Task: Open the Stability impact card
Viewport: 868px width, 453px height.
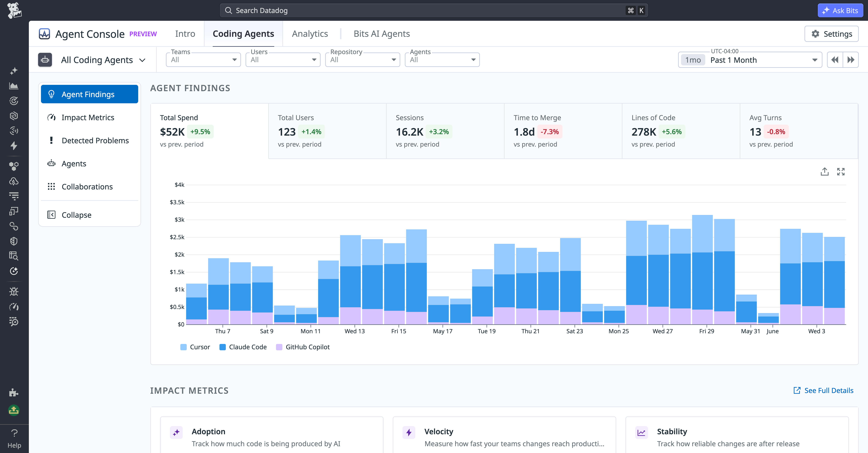Action: (x=737, y=435)
